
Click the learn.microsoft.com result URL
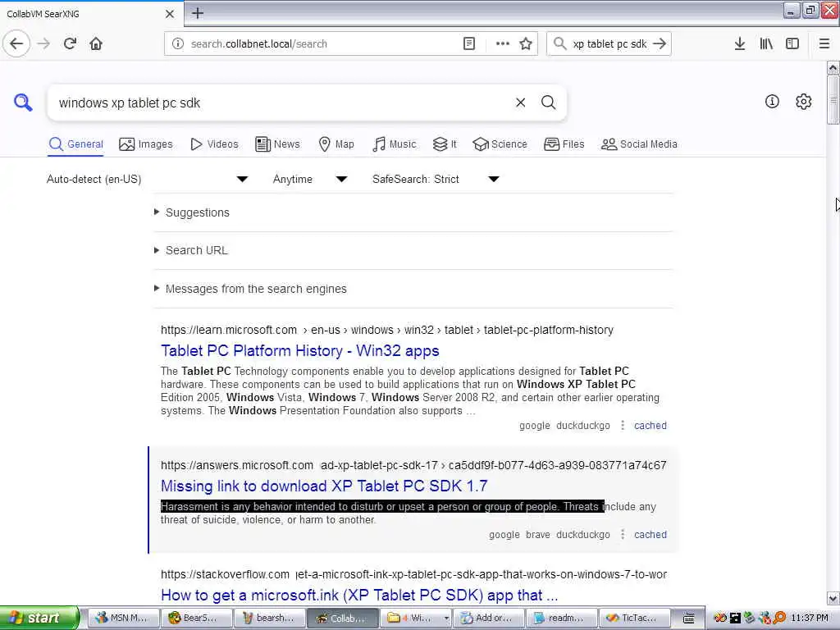[x=387, y=330]
